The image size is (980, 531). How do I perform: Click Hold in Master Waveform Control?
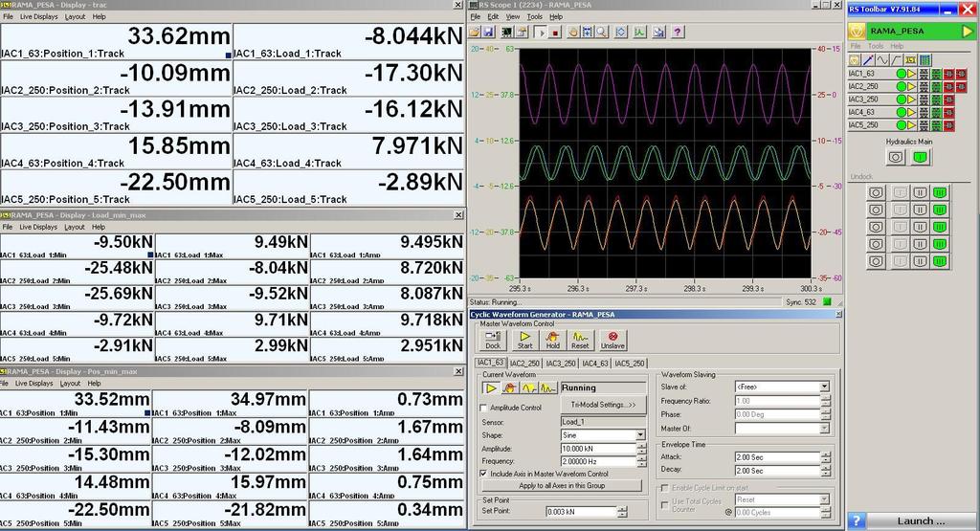pyautogui.click(x=552, y=340)
